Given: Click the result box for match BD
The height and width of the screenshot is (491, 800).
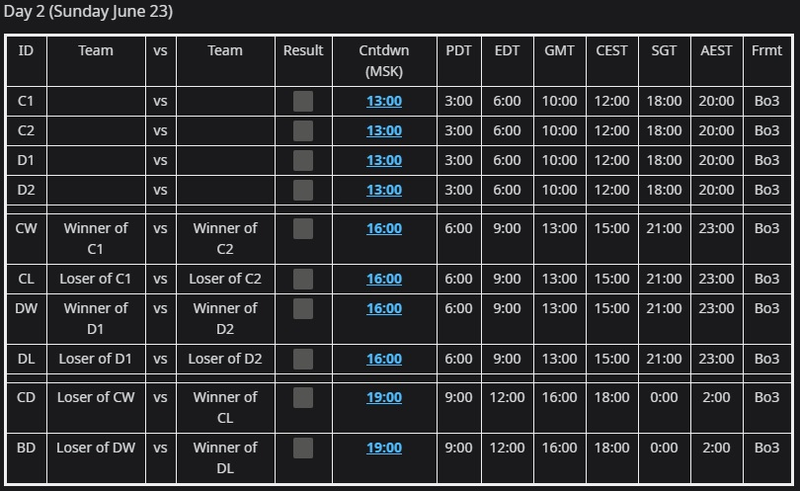Looking at the screenshot, I should 303,448.
